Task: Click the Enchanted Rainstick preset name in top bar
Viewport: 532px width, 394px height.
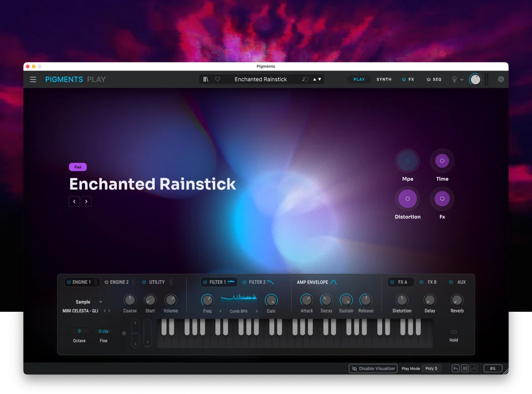Action: tap(261, 79)
